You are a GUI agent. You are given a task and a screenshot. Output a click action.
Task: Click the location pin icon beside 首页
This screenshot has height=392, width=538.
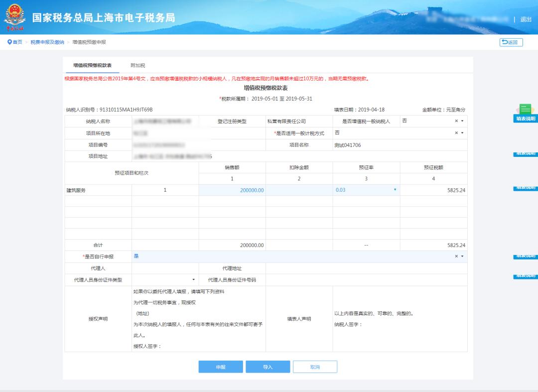9,42
